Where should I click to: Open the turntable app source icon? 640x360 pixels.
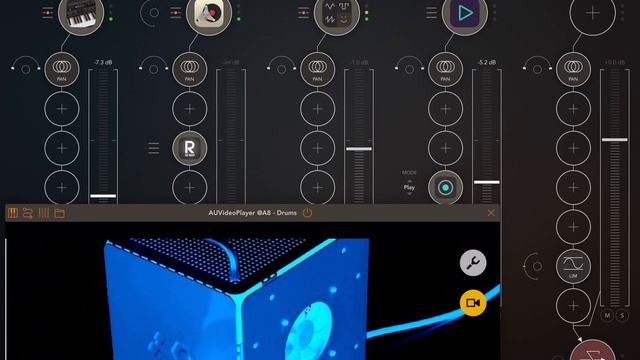coord(209,14)
